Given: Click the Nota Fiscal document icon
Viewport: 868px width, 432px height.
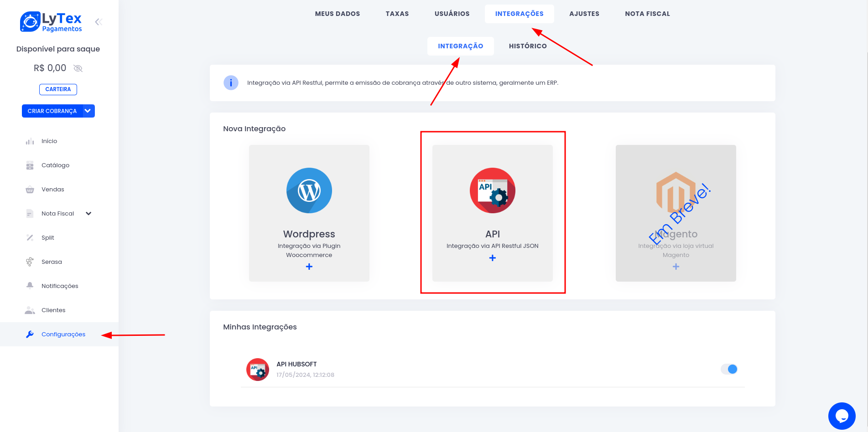Looking at the screenshot, I should [x=30, y=214].
